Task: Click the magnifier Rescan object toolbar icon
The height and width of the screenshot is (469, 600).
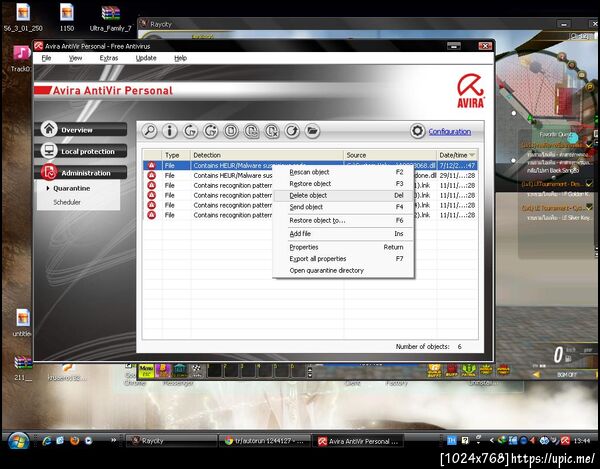Action: click(x=149, y=131)
